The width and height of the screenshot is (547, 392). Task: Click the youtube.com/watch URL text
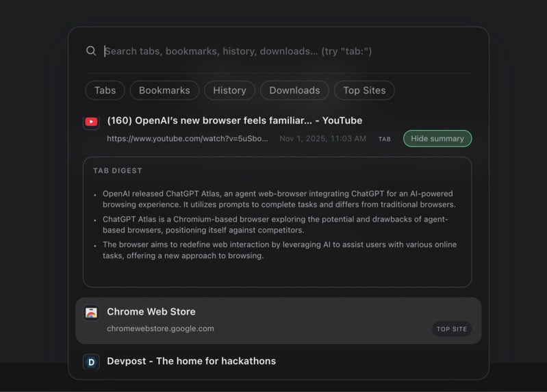[x=188, y=138]
